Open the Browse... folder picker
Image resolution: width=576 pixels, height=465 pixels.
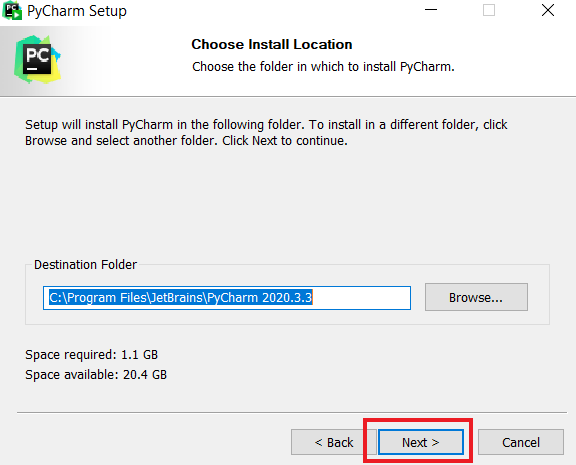point(476,297)
